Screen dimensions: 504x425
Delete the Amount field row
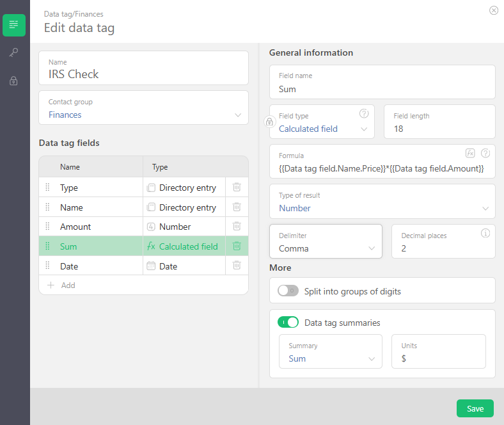click(237, 226)
